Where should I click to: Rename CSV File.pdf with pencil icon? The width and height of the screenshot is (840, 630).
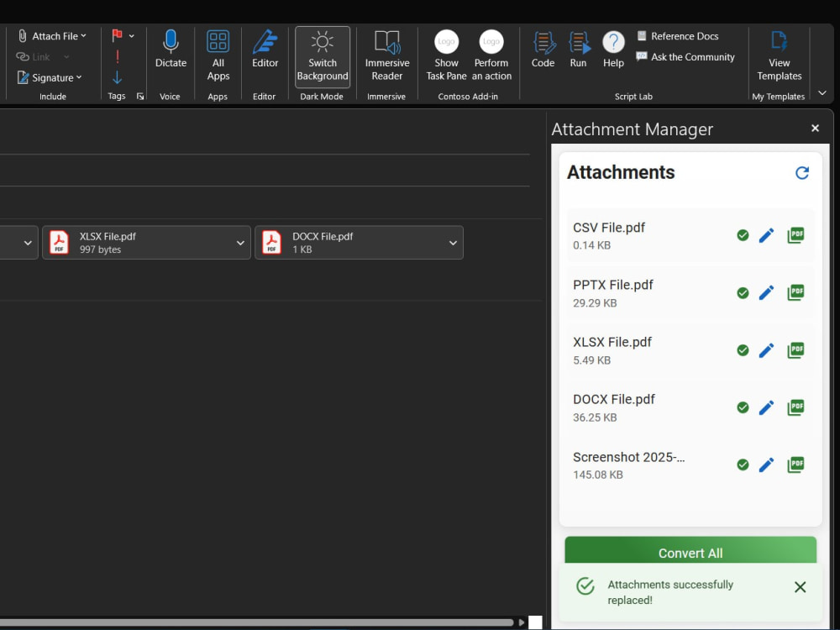(x=767, y=235)
